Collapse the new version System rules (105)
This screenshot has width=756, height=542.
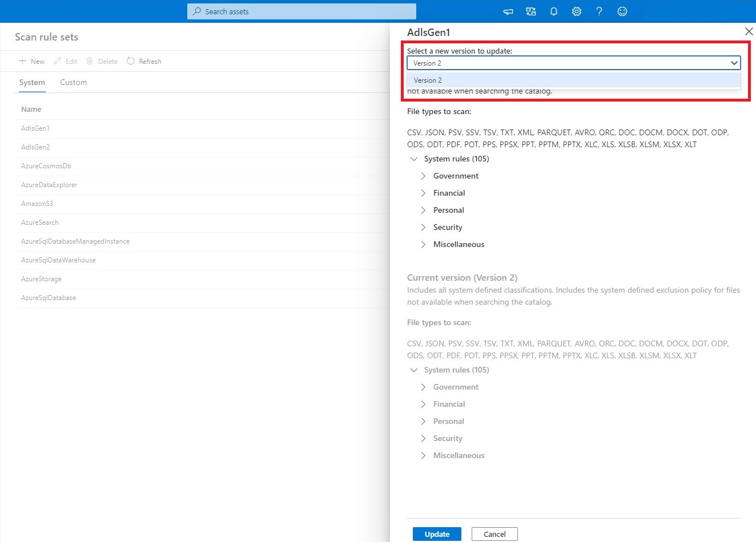414,159
